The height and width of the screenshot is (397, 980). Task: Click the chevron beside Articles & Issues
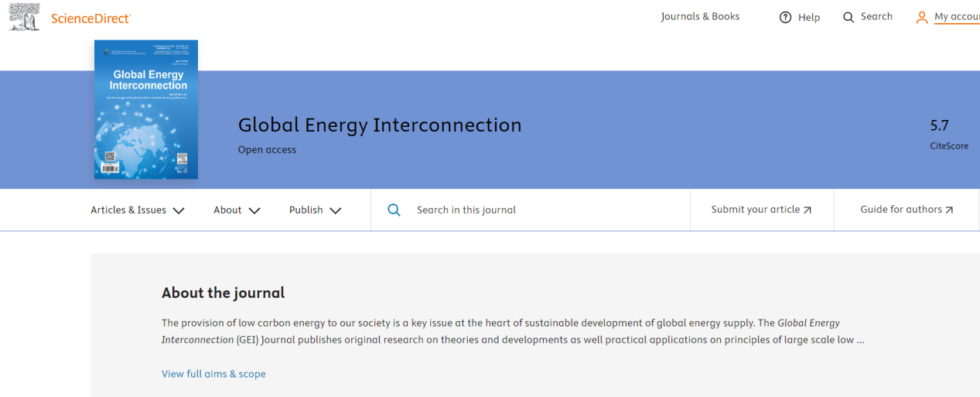tap(179, 210)
